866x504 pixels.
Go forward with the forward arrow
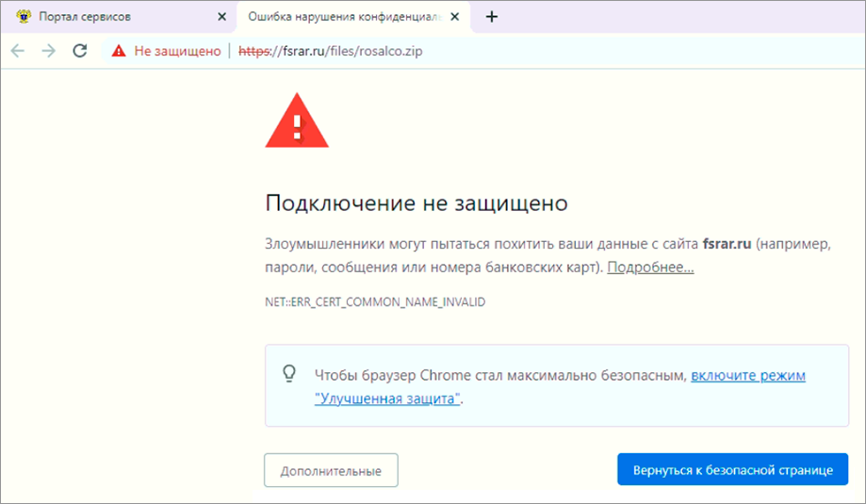pos(49,51)
